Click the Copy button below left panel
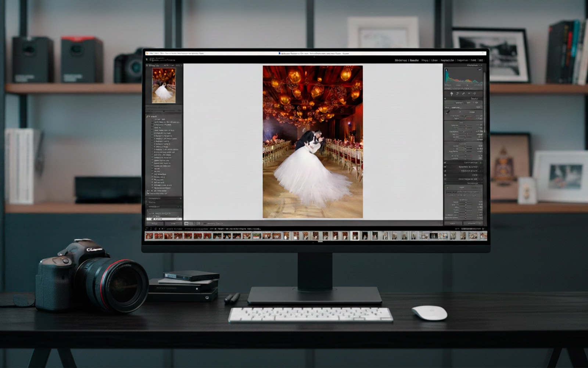The height and width of the screenshot is (368, 588). click(x=154, y=223)
